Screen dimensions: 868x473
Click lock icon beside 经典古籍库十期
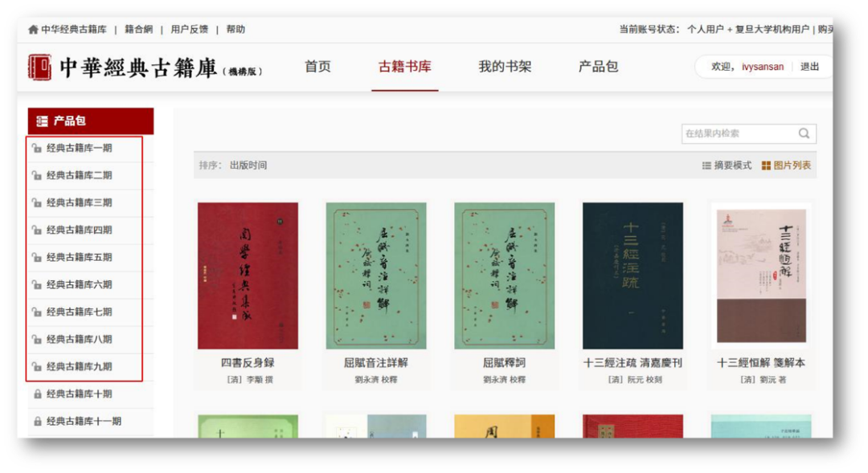[38, 393]
